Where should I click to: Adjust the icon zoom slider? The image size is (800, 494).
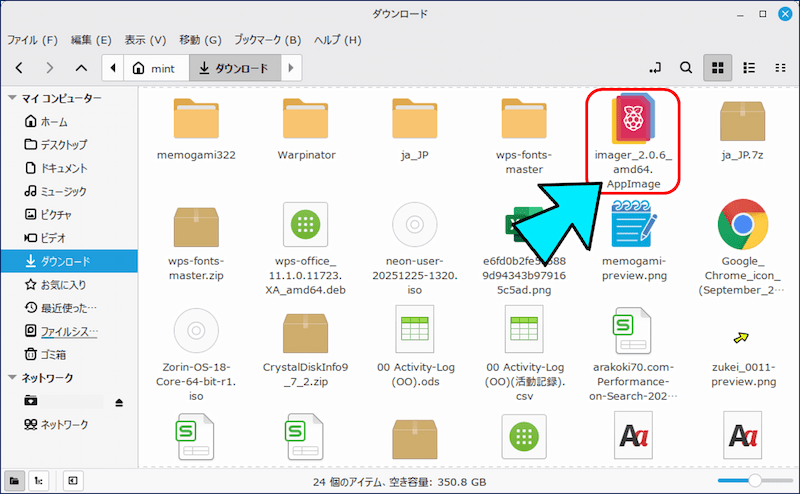coord(755,480)
